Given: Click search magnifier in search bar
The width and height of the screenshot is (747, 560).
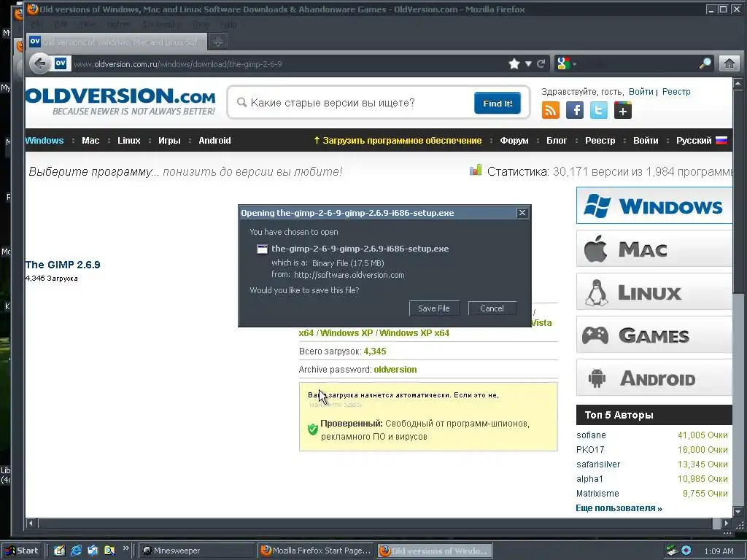Looking at the screenshot, I should (705, 63).
